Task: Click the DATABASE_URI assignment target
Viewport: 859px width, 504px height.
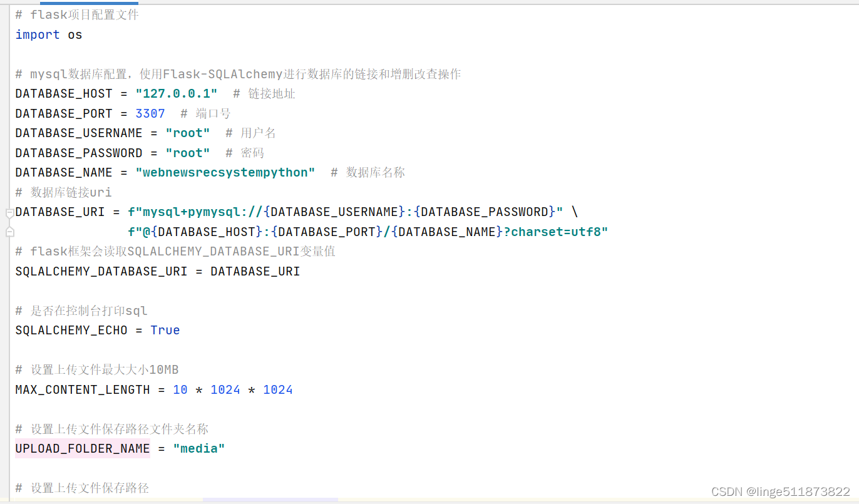Action: pyautogui.click(x=60, y=212)
